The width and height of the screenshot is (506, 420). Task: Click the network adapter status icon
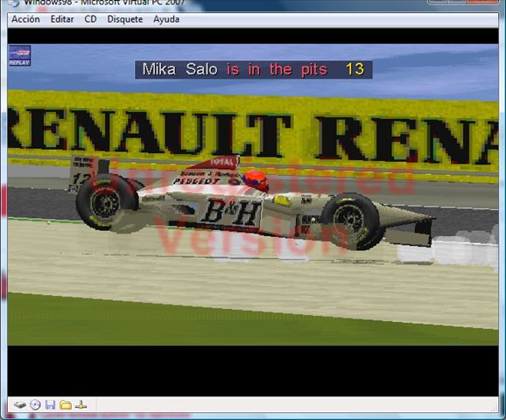click(81, 405)
